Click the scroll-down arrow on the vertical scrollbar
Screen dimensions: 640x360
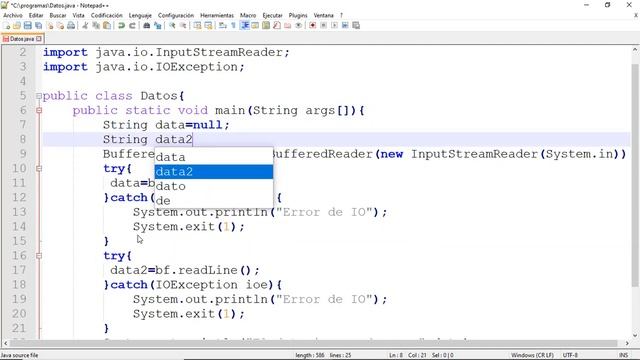pos(635,335)
